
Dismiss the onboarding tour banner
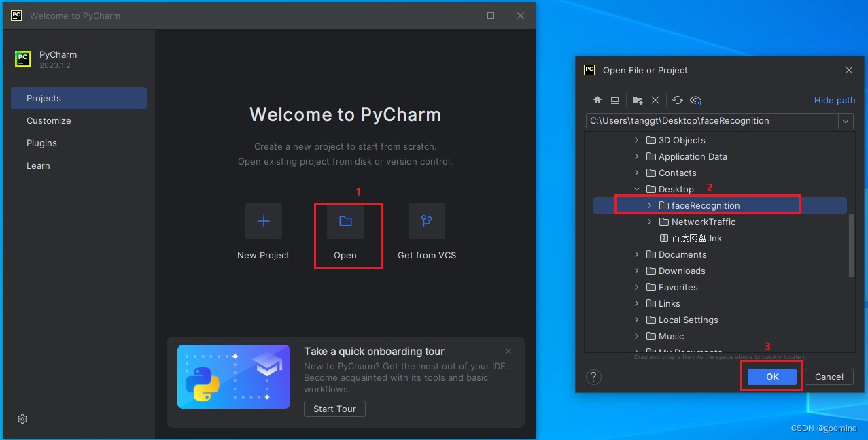pyautogui.click(x=508, y=351)
